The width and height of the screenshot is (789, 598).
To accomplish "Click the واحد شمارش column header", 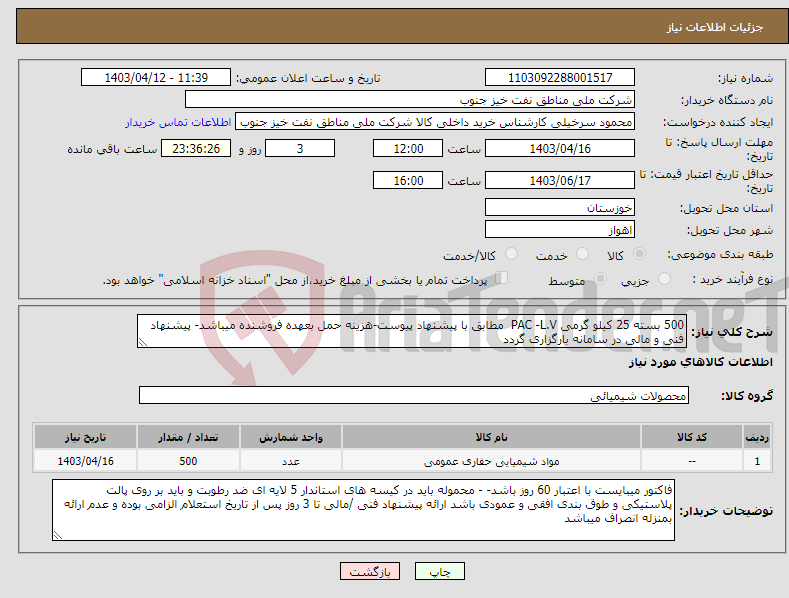I will (x=291, y=437).
